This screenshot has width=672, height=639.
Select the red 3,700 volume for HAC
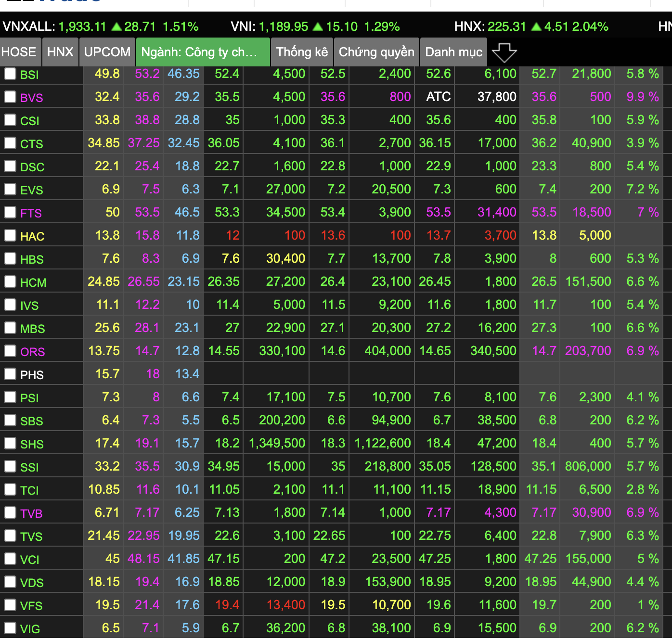tap(501, 235)
